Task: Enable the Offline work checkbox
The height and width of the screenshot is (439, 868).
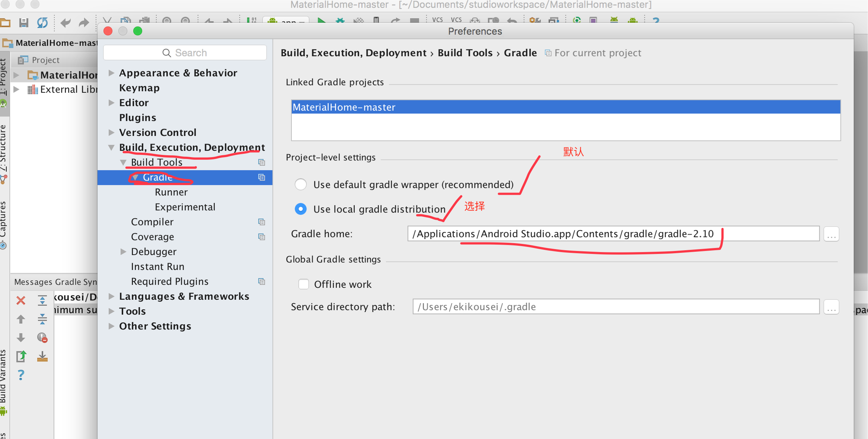Action: click(x=304, y=284)
